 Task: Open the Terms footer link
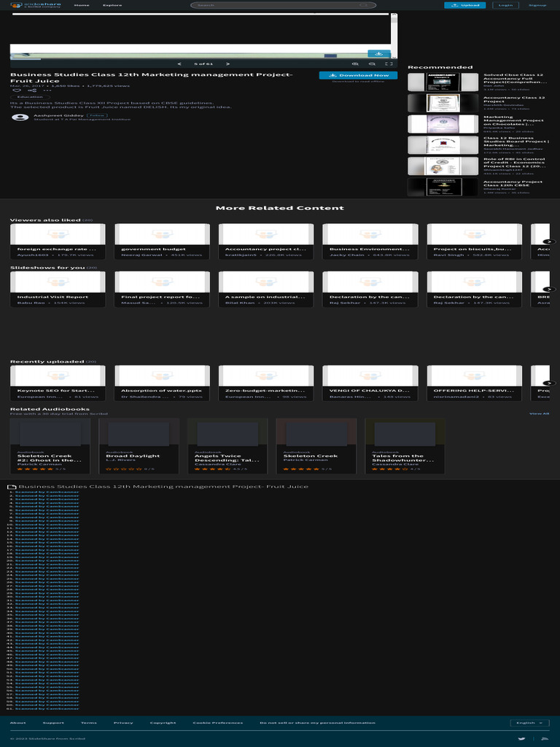(x=88, y=723)
